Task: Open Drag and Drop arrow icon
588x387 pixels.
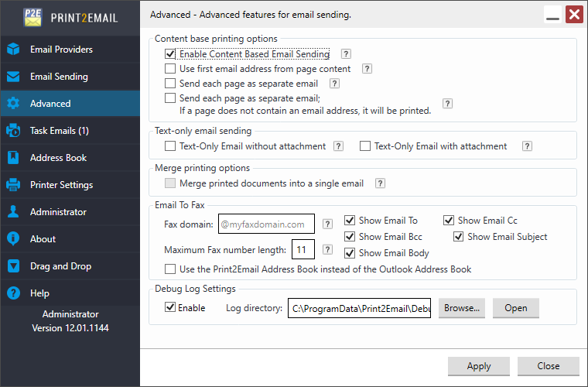Action: [13, 266]
